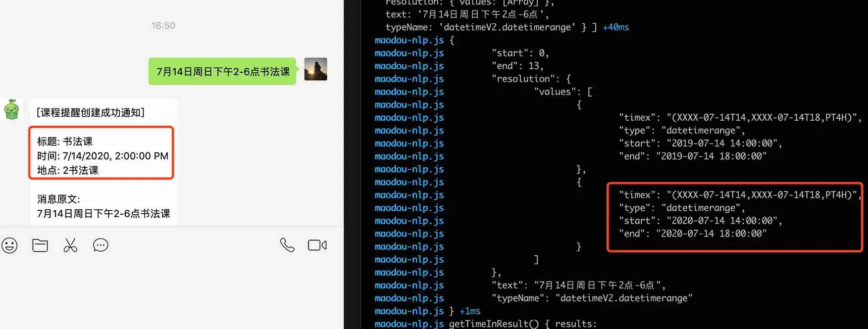868x329 pixels.
Task: Click the green bot avatar
Action: pyautogui.click(x=12, y=109)
